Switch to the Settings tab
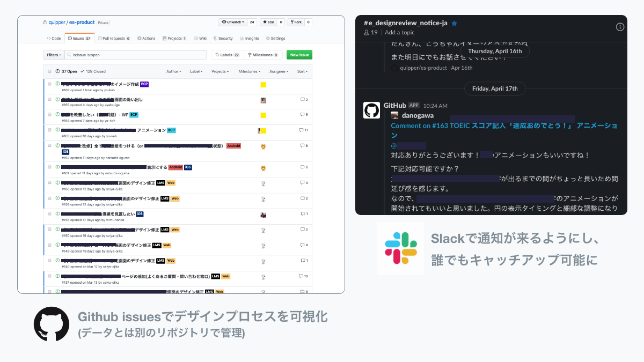 click(x=276, y=39)
